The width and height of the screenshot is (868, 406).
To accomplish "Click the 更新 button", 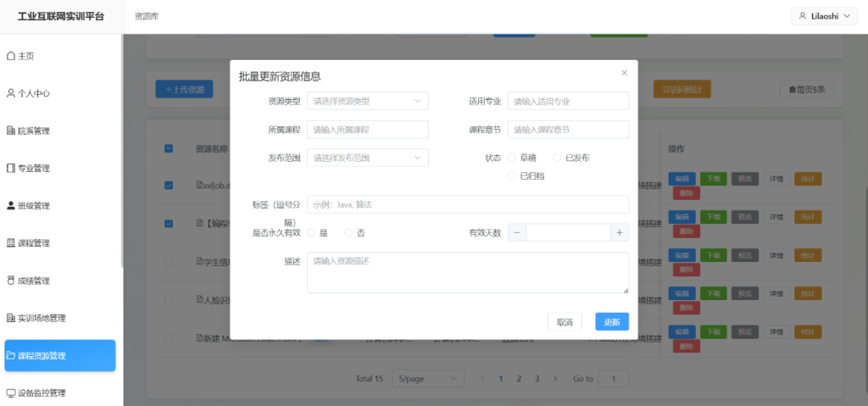I will click(611, 322).
